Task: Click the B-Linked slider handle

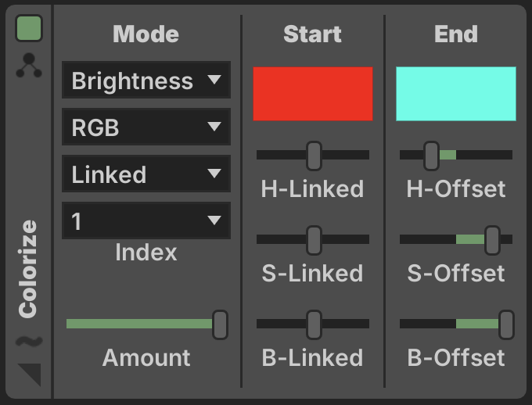Action: coord(314,324)
